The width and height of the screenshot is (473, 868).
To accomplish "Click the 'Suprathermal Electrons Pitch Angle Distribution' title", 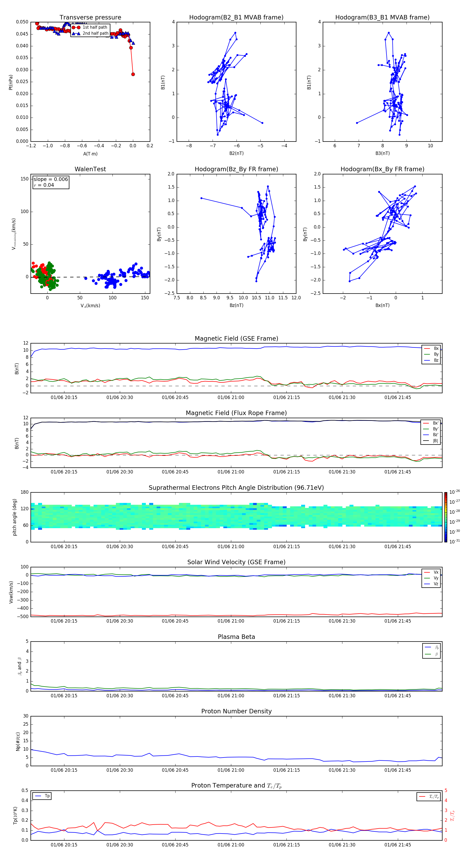I will point(236,488).
